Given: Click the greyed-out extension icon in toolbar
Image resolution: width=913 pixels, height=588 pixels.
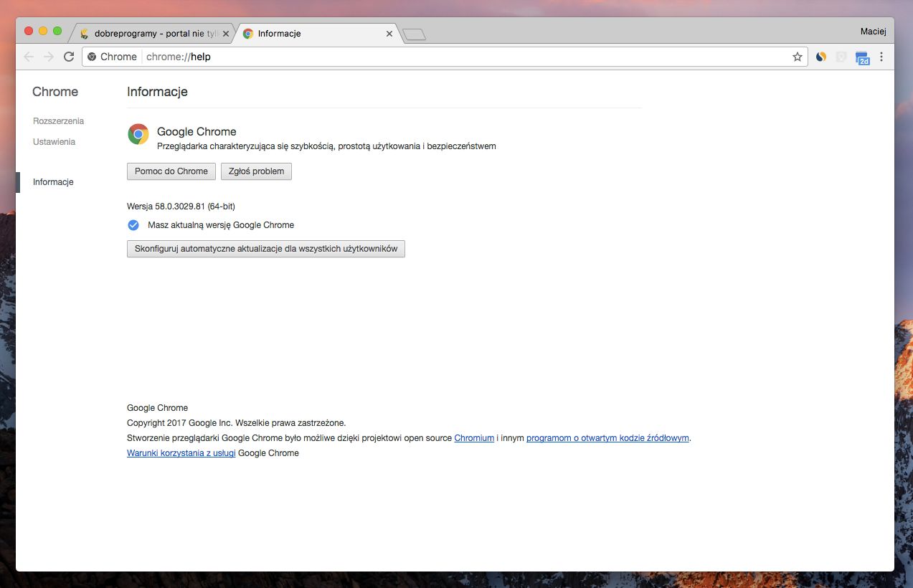Looking at the screenshot, I should click(841, 57).
